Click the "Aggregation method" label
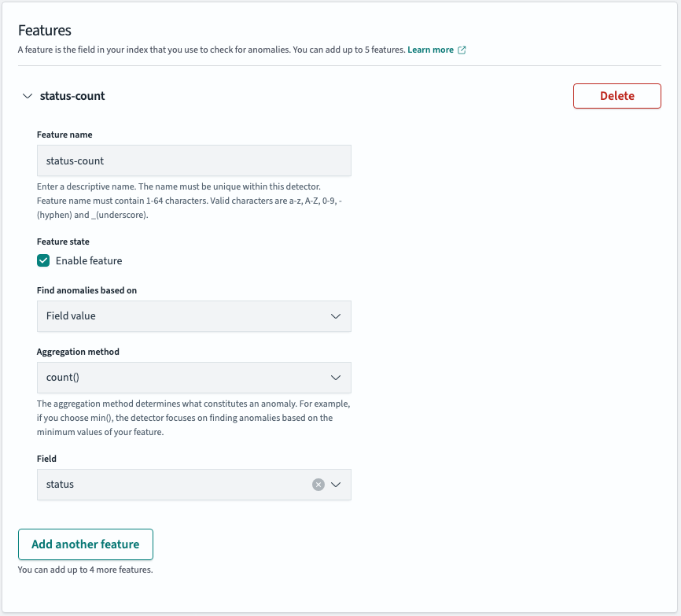 click(78, 352)
